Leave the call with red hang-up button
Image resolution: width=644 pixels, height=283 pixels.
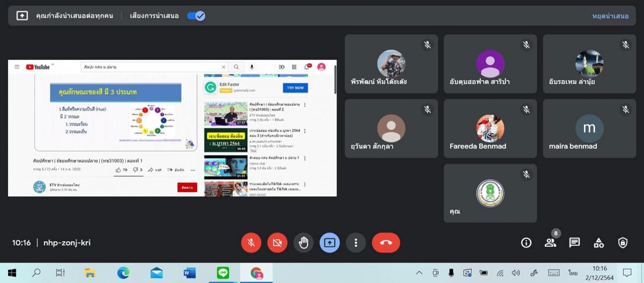tap(385, 243)
